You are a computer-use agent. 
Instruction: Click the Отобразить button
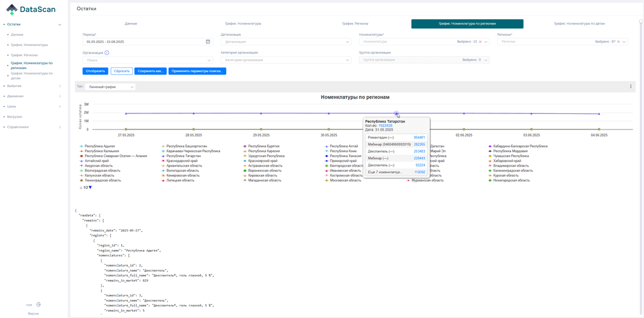95,71
